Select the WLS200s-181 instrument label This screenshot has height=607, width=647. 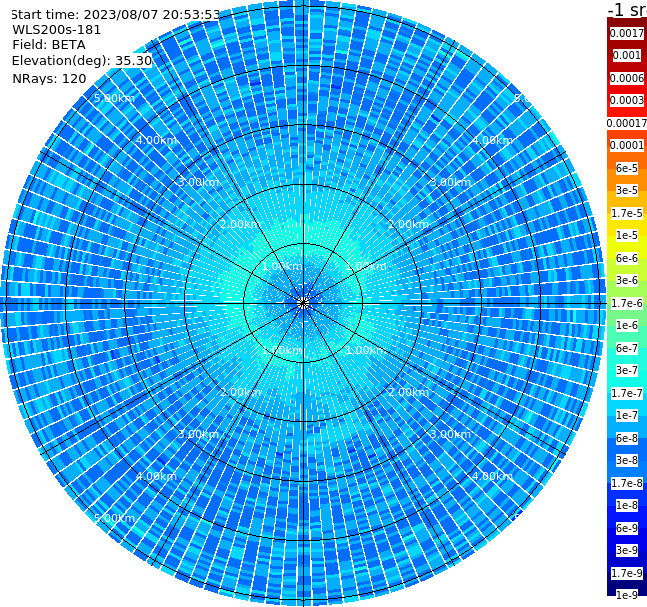tap(57, 30)
